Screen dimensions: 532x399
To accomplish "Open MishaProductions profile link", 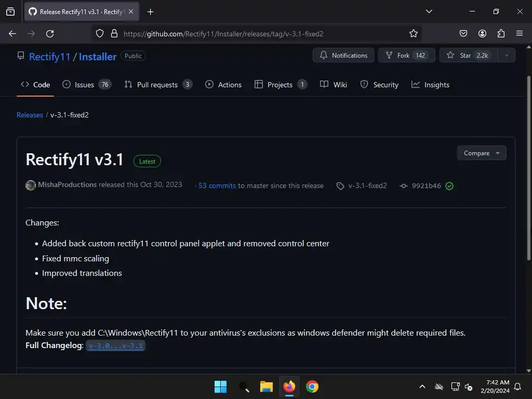I will pyautogui.click(x=67, y=184).
